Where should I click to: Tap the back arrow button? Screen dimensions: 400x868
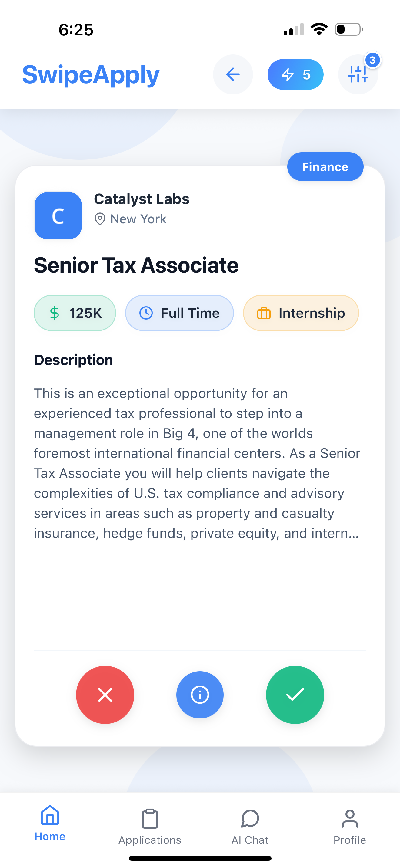click(233, 74)
